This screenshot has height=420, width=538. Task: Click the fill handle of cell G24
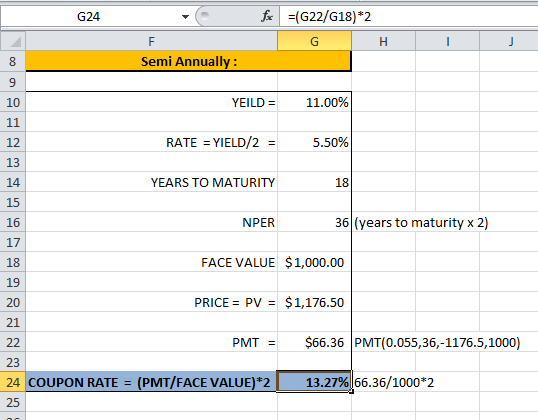(x=351, y=391)
